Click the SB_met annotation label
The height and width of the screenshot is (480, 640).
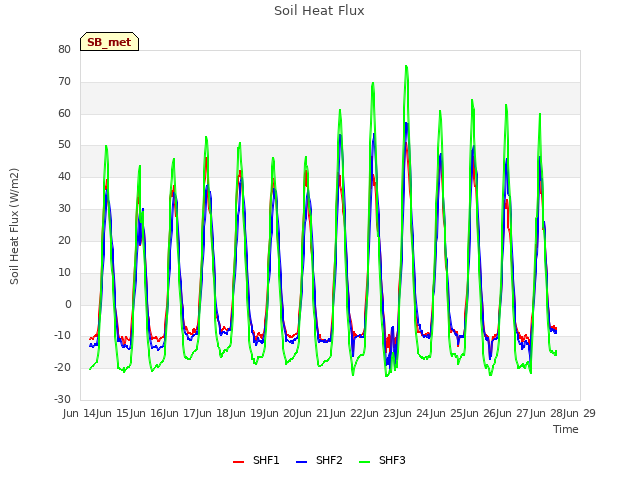109,42
